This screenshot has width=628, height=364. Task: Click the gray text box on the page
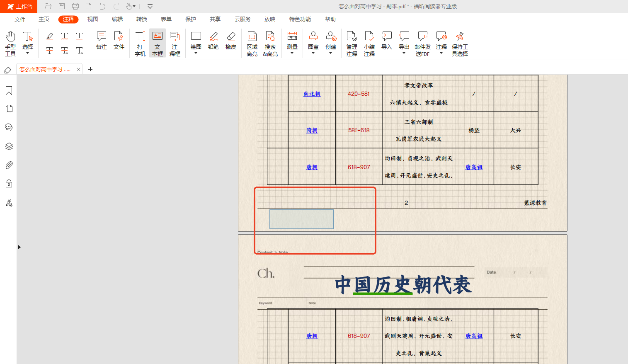[302, 219]
